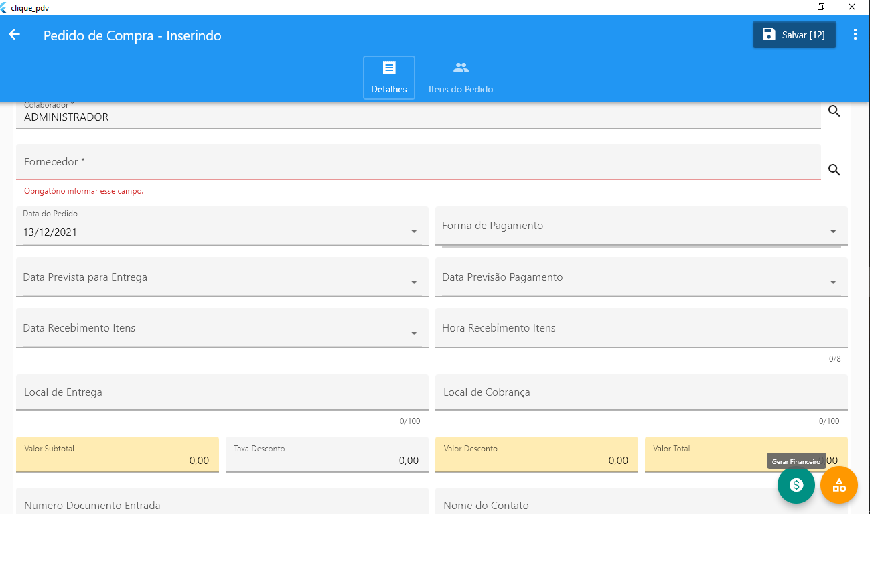This screenshot has width=884, height=588.
Task: Close the clique_pdv window
Action: (852, 7)
